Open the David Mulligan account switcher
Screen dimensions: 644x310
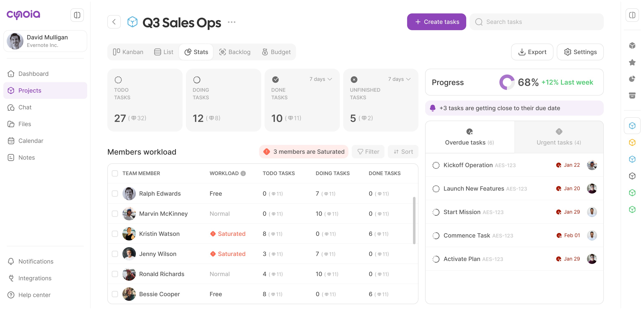coord(45,41)
